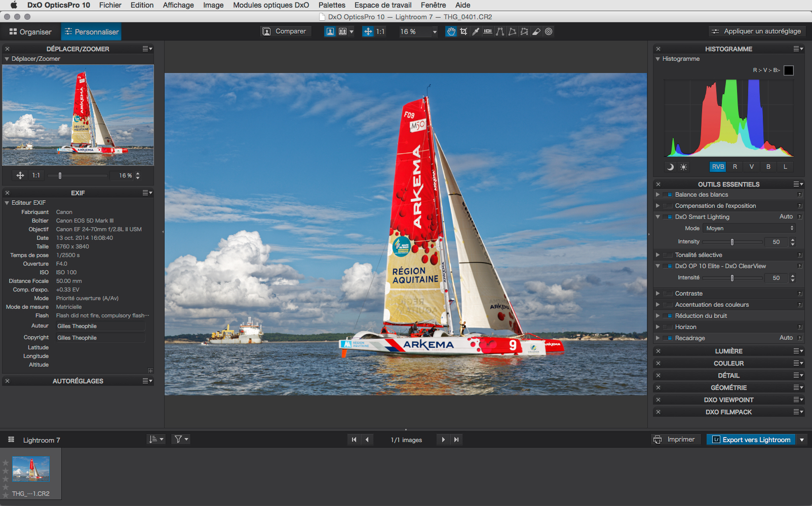
Task: Click Smart Lighting Intensity slider handle
Action: (x=732, y=242)
